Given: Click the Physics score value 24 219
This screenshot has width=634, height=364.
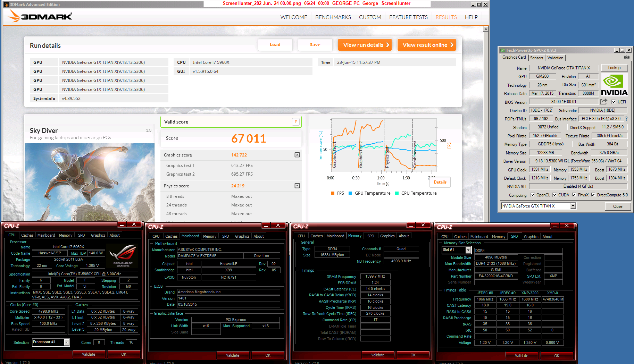Looking at the screenshot, I should pos(237,186).
